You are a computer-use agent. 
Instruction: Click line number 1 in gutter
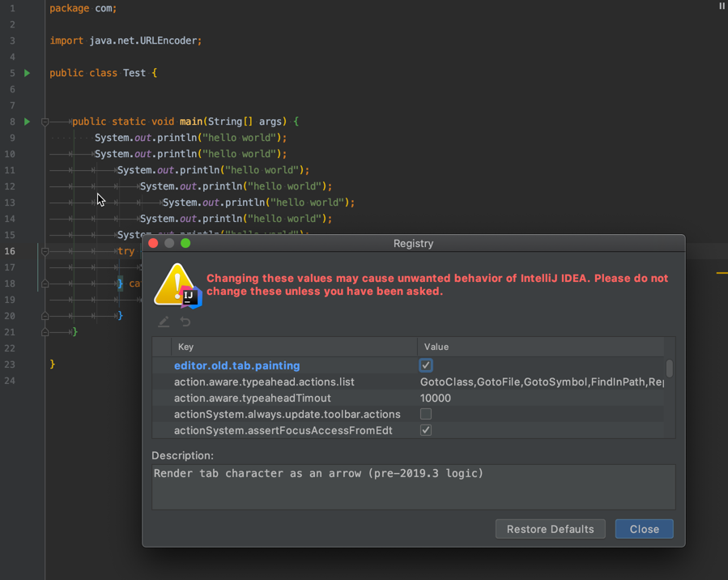pyautogui.click(x=12, y=8)
